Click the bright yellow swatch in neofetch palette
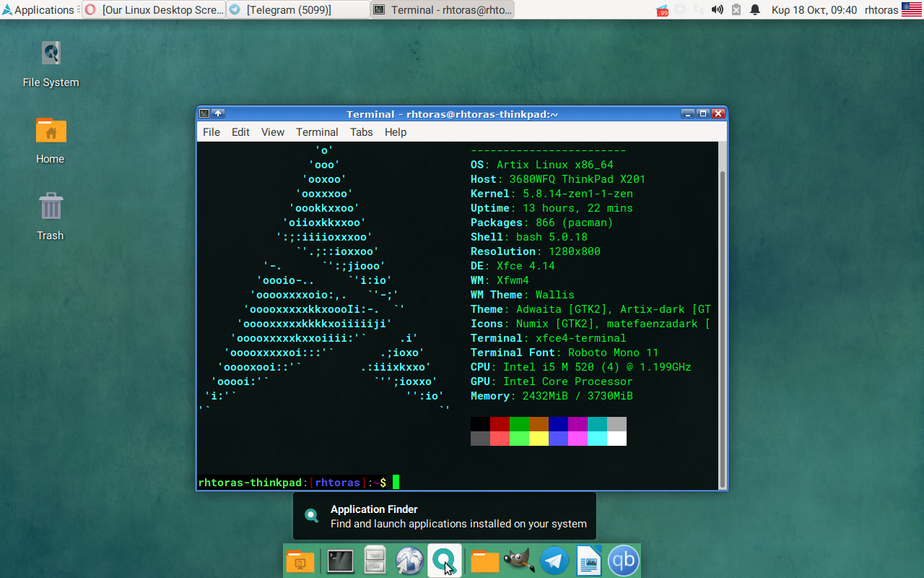This screenshot has width=924, height=578. tap(539, 439)
